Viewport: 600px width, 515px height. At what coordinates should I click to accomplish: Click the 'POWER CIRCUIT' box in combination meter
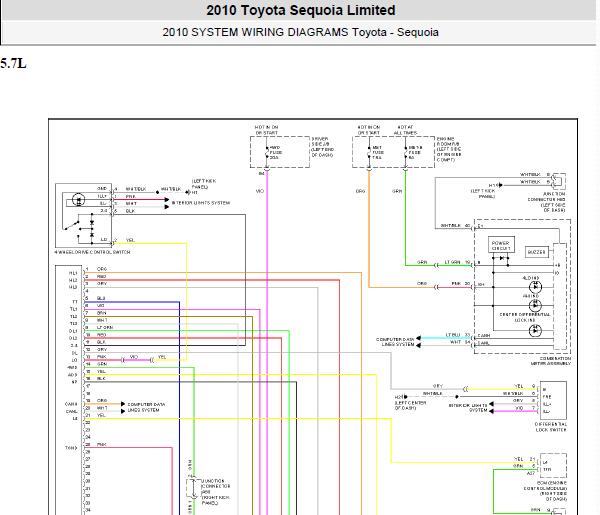coord(501,245)
